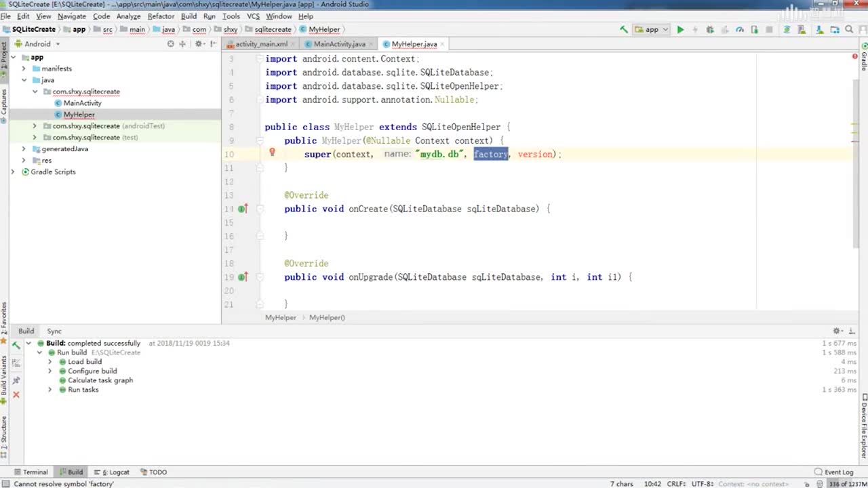868x488 pixels.
Task: Click the scroll from source target icon
Action: 171,44
